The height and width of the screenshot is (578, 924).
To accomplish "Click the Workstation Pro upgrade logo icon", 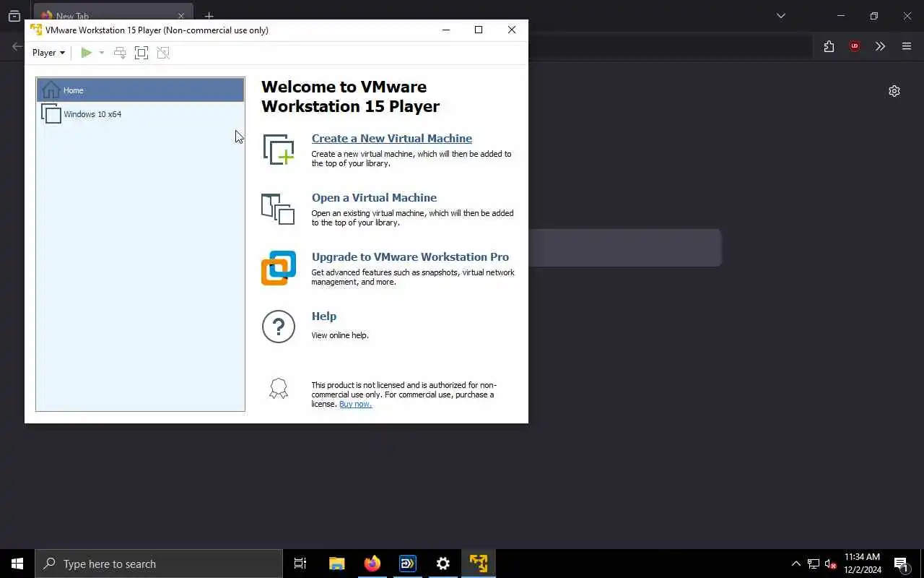I will 279,268.
